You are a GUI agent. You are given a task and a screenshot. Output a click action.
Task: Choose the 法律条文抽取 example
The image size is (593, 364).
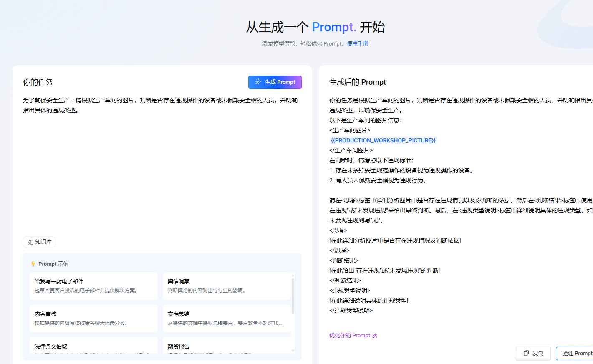(93, 346)
